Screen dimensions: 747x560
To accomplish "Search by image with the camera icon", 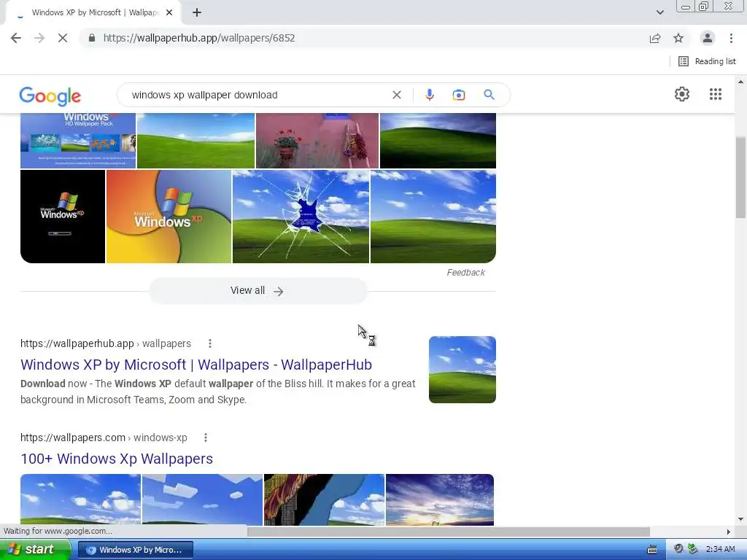I will pos(458,95).
